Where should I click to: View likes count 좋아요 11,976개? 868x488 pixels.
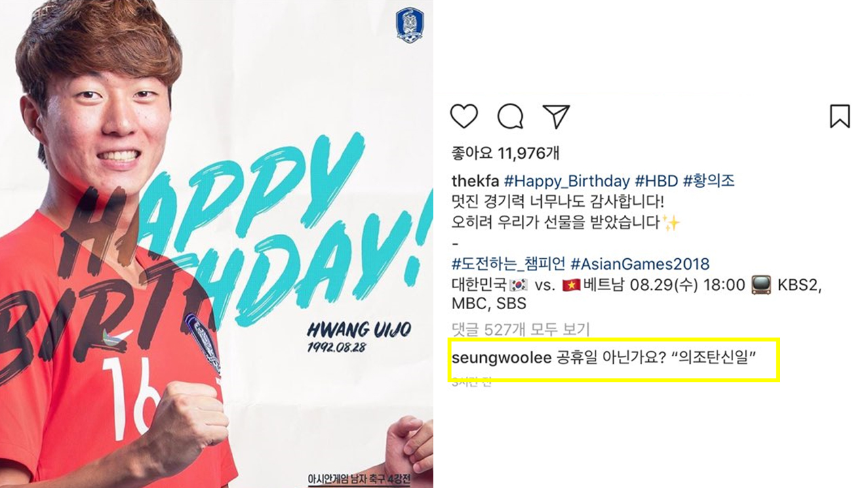(505, 153)
